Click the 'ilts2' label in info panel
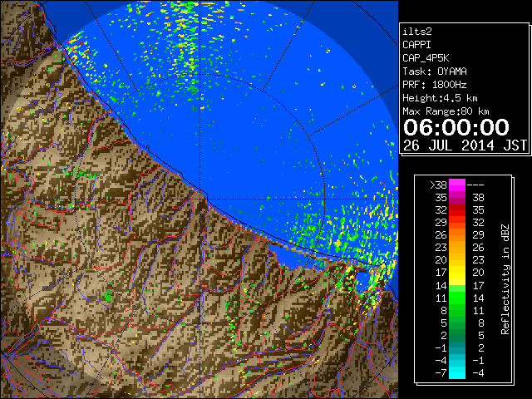The image size is (532, 399). [x=417, y=32]
